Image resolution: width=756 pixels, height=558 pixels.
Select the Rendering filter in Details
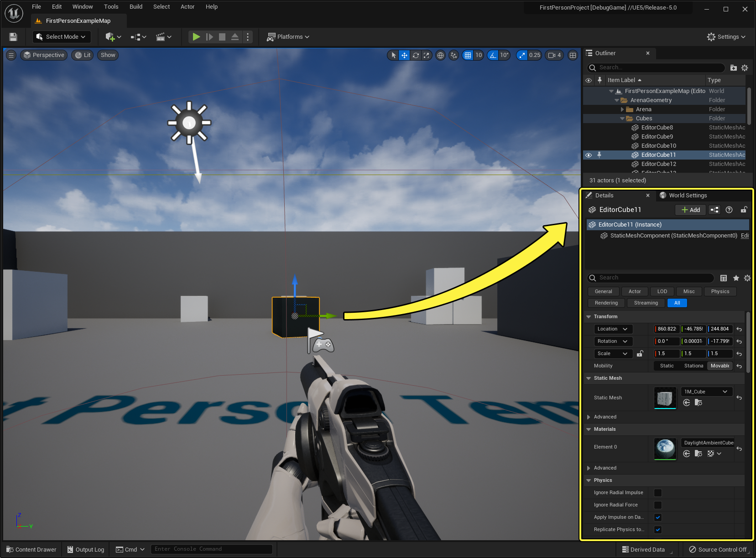click(x=606, y=303)
